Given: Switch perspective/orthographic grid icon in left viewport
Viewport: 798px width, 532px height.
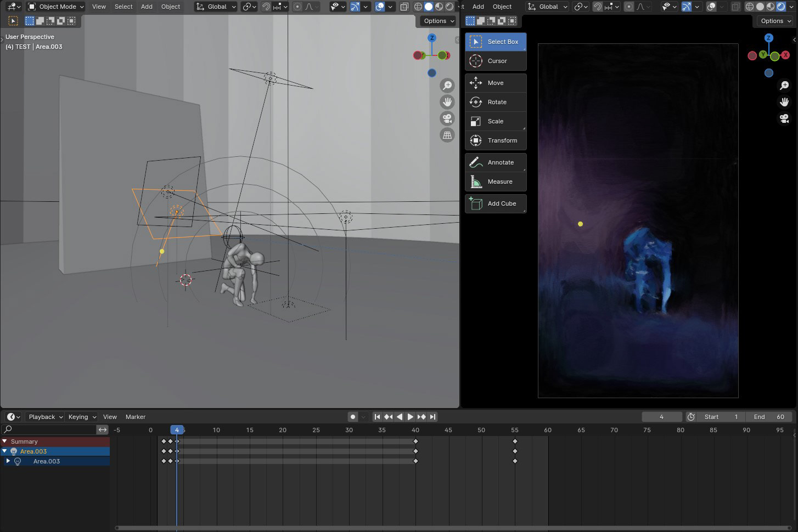Looking at the screenshot, I should pos(447,135).
